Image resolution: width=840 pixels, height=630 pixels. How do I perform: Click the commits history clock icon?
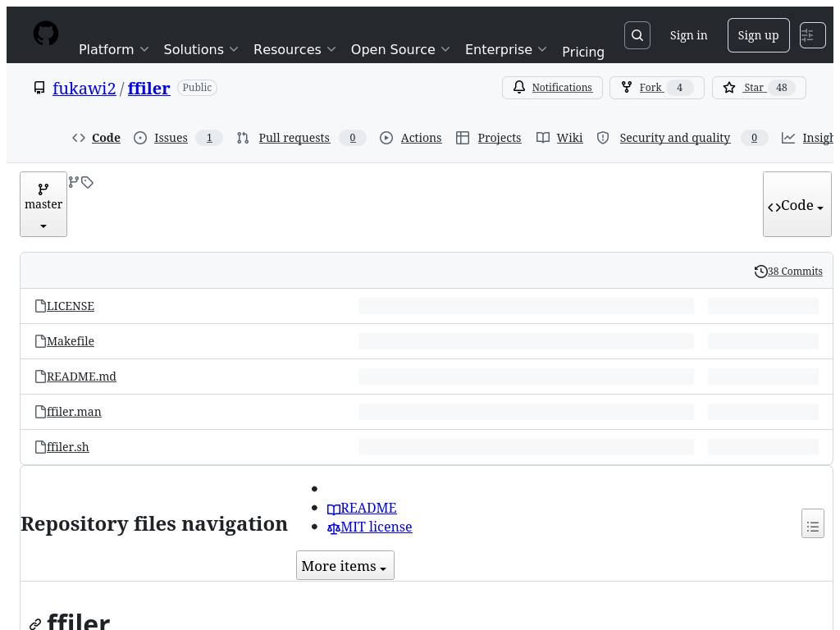coord(760,272)
